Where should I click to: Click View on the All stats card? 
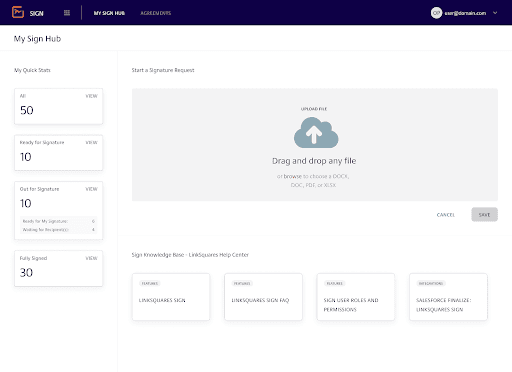click(x=91, y=96)
